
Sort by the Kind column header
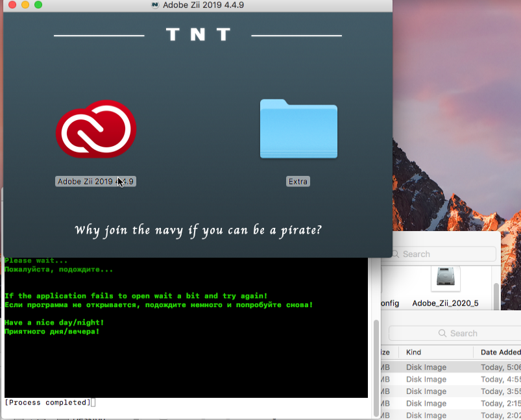point(413,352)
